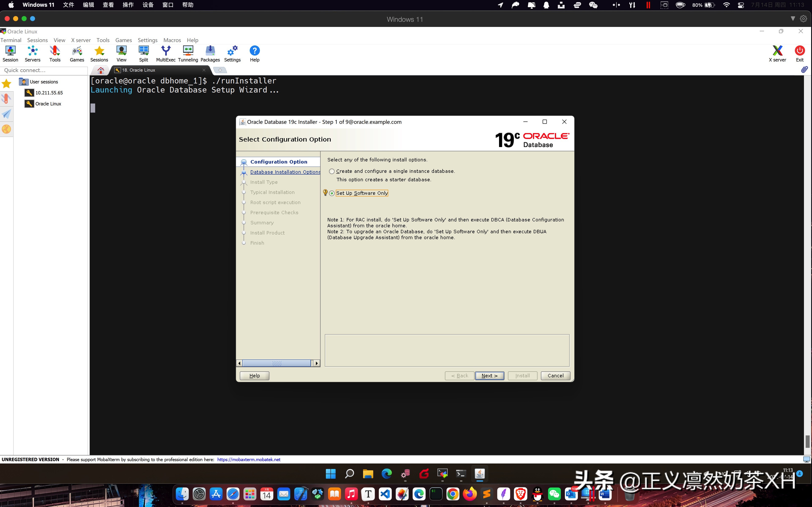Viewport: 812px width, 507px height.
Task: Click the Servers toolbar icon
Action: [x=32, y=53]
